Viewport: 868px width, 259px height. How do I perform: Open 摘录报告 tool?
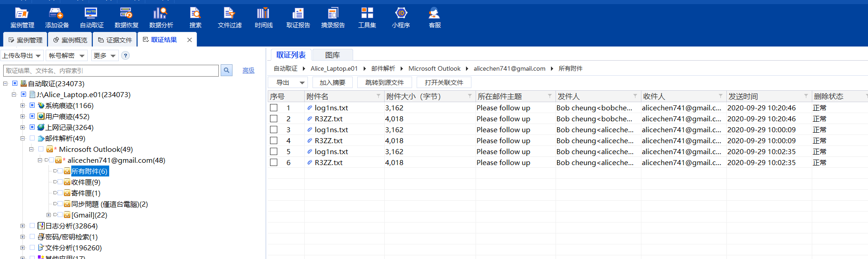(333, 18)
